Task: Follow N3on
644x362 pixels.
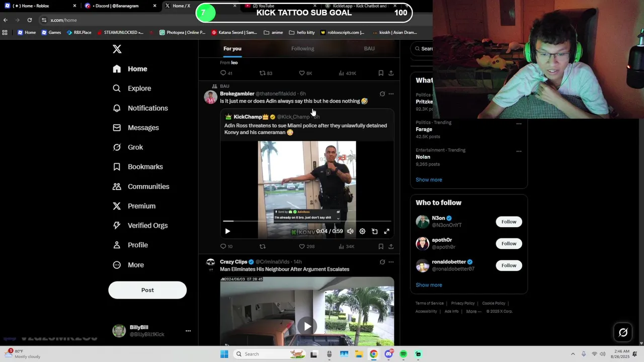Action: (509, 222)
